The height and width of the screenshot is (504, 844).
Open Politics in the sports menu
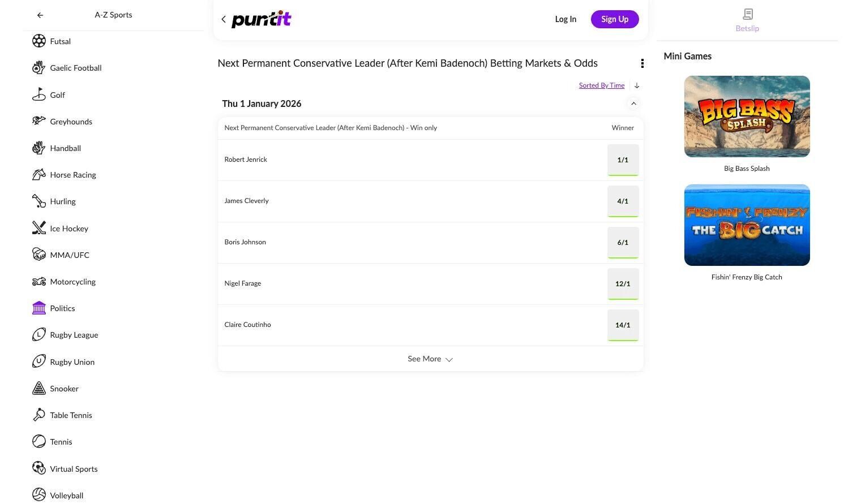tap(62, 308)
